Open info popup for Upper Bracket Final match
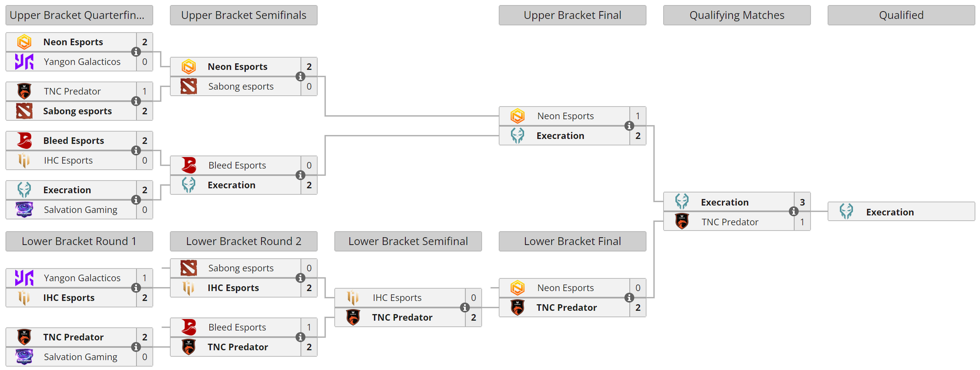The image size is (980, 370). [x=629, y=126]
